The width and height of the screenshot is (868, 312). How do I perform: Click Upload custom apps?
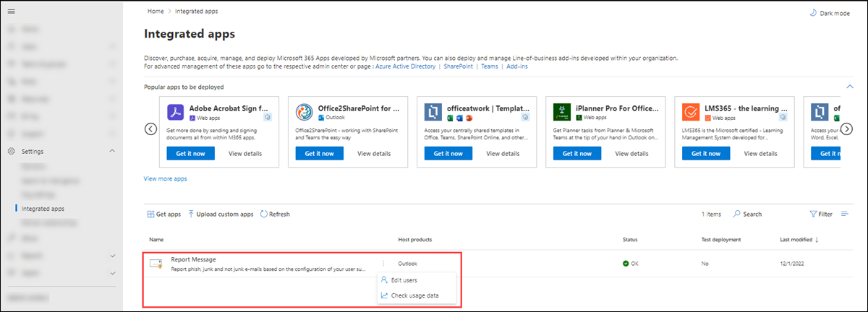click(220, 214)
